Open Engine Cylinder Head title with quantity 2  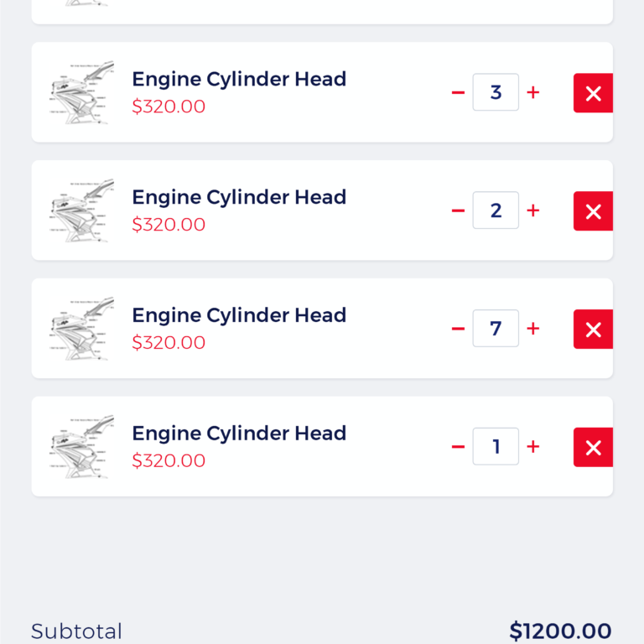coord(239,197)
